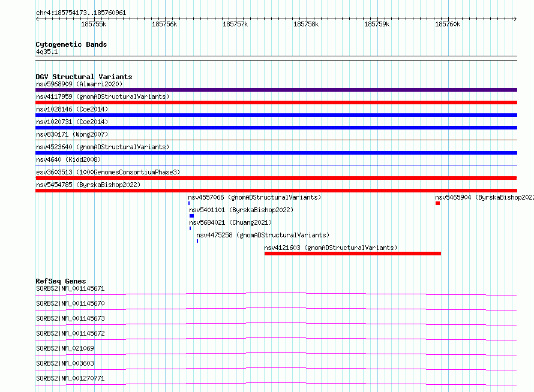Click the chr4:185754173..185760961 region label
The image size is (534, 392).
[81, 13]
